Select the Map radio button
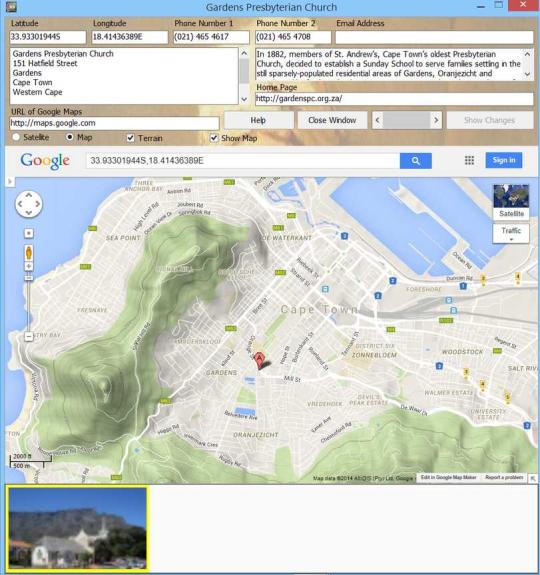The height and width of the screenshot is (575, 540). [69, 137]
